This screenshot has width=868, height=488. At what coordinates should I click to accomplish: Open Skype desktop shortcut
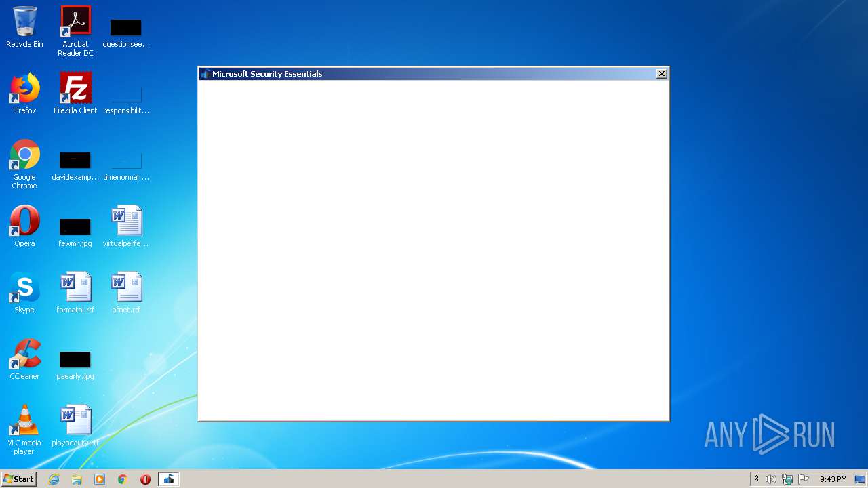pyautogui.click(x=24, y=293)
